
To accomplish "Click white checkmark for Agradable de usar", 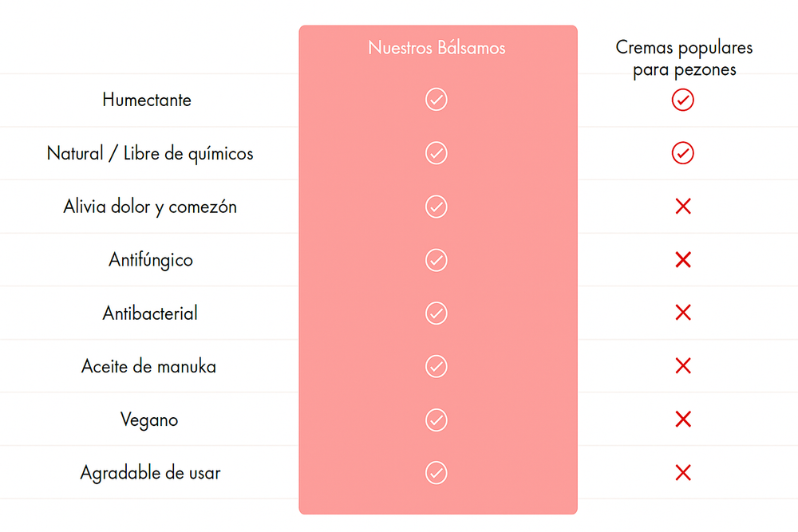I will [437, 473].
